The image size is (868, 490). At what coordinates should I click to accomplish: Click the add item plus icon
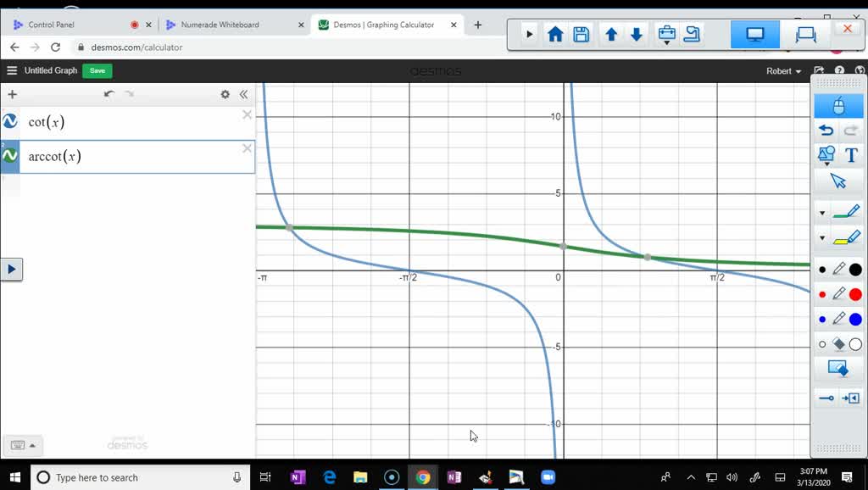[x=12, y=95]
